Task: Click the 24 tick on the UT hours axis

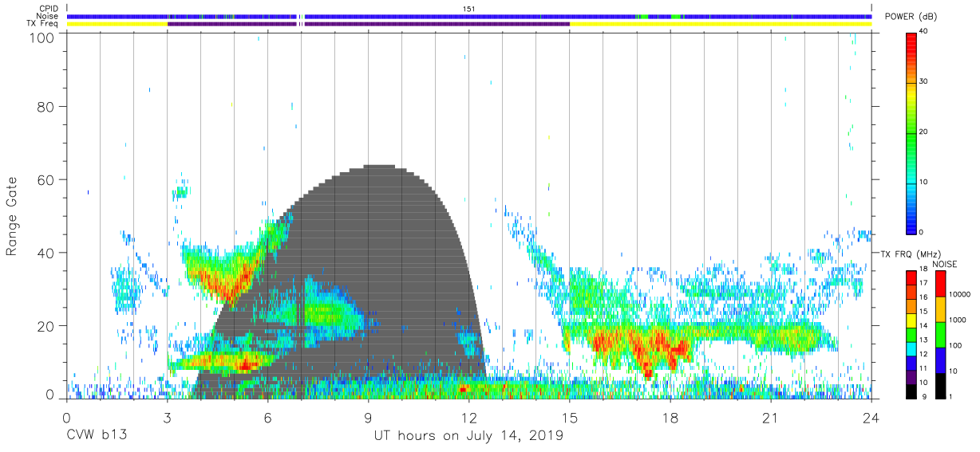Action: point(871,418)
